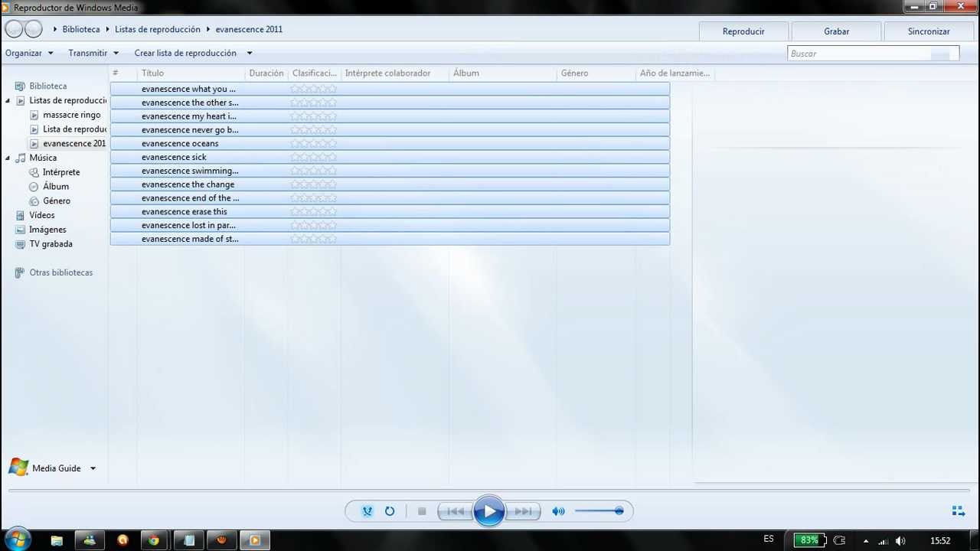
Task: Select the massacre ringo playlist
Action: point(71,115)
